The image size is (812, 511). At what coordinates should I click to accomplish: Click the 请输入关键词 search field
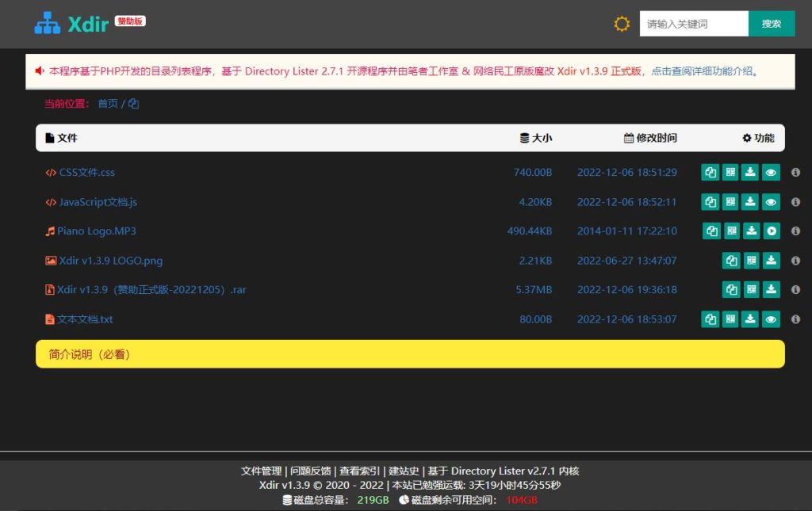click(x=693, y=24)
